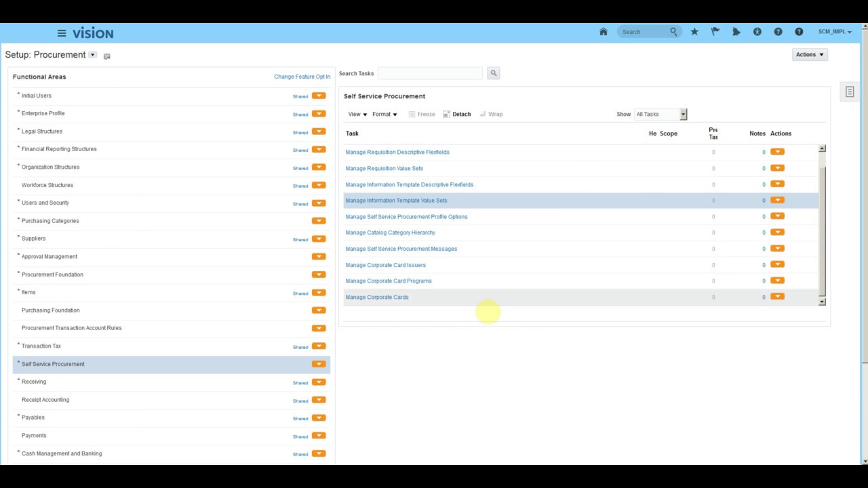868x488 pixels.
Task: Open orange actions menu for Initial Users
Action: 319,96
